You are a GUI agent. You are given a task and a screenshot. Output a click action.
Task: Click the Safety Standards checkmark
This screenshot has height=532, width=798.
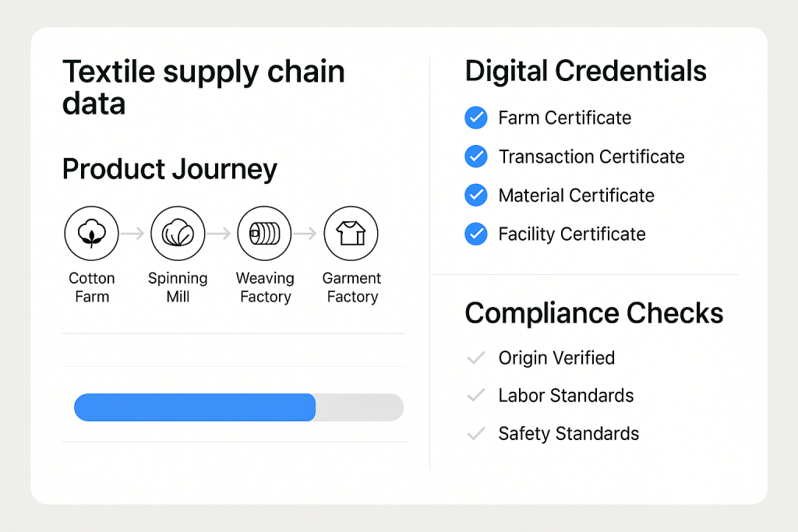pyautogui.click(x=475, y=434)
